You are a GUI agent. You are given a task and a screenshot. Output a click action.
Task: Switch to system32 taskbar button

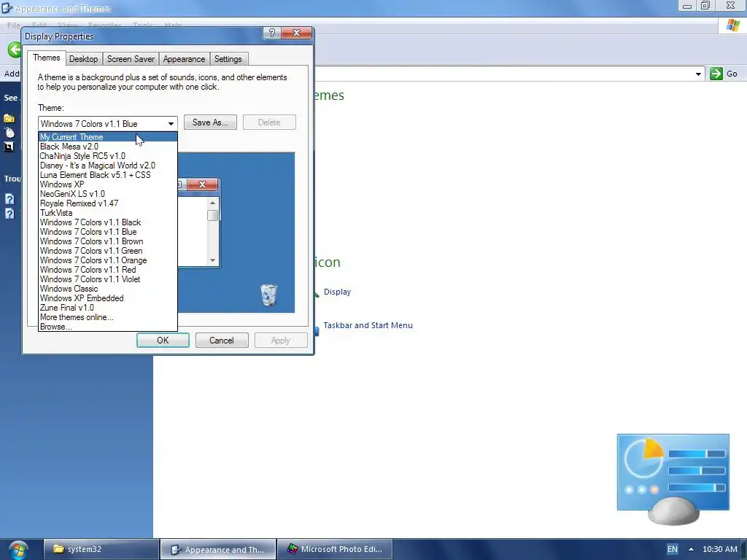pos(101,549)
